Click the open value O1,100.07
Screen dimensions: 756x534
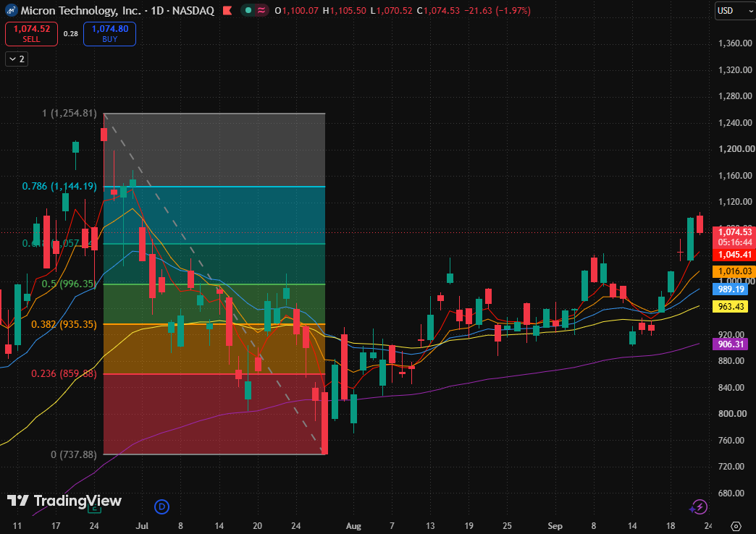pos(296,10)
